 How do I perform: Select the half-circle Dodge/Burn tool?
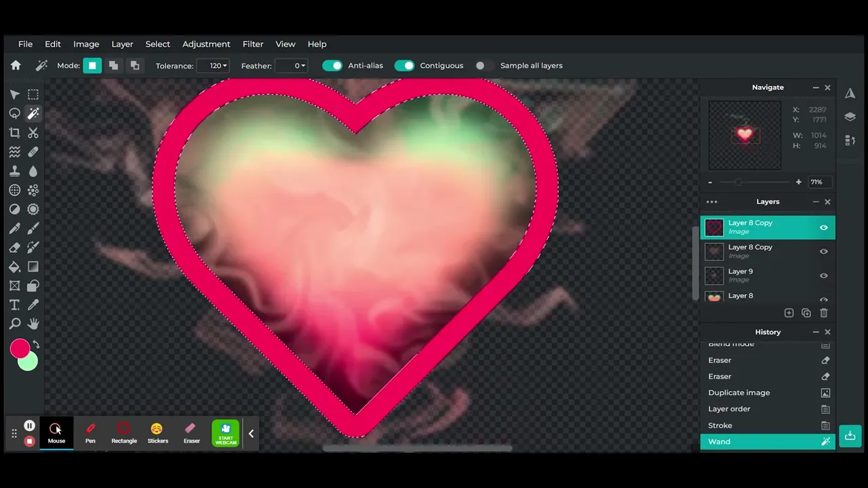14,209
